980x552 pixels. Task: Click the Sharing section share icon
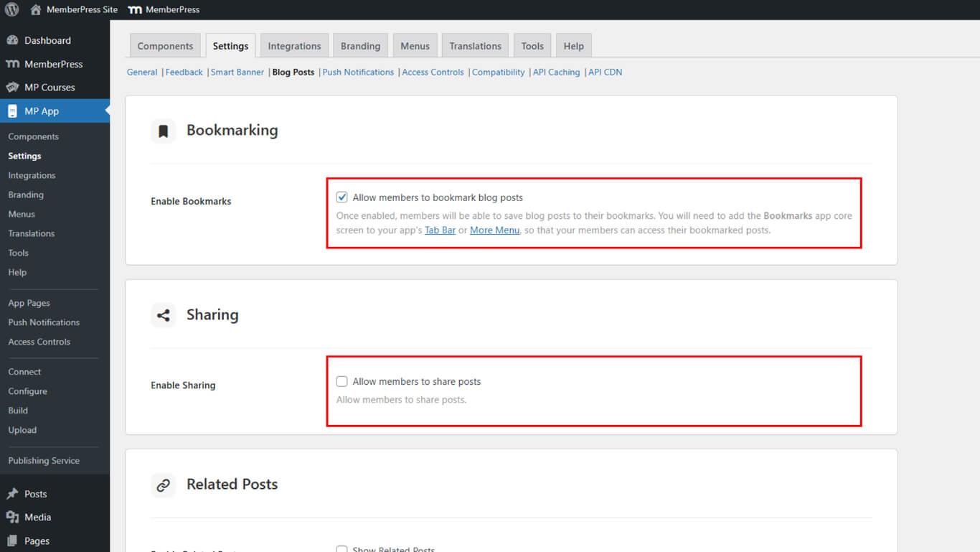pos(163,314)
